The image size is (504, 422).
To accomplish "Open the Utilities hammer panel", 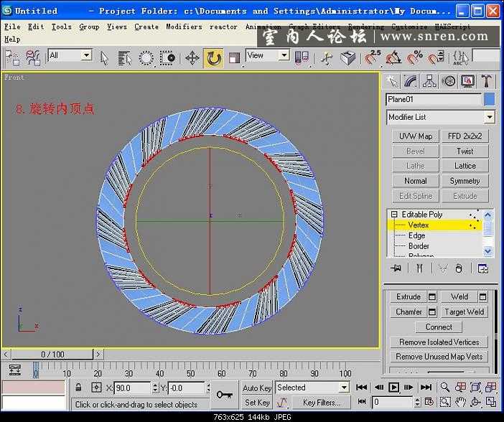I will click(487, 80).
